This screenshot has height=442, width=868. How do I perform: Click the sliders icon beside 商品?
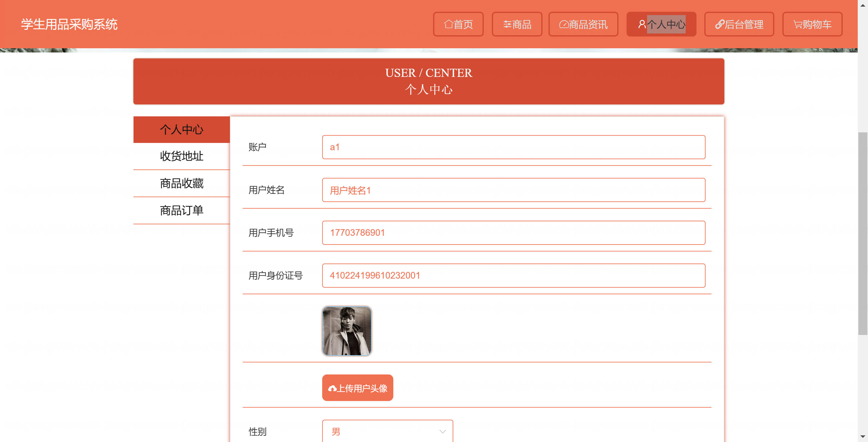pyautogui.click(x=507, y=24)
